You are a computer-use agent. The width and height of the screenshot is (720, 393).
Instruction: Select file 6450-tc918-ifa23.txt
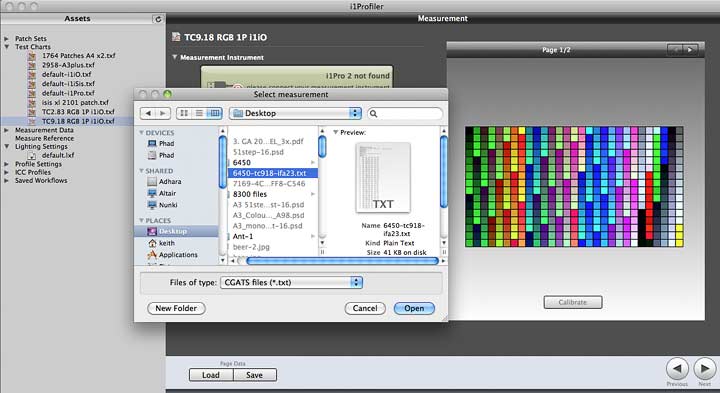pyautogui.click(x=273, y=173)
